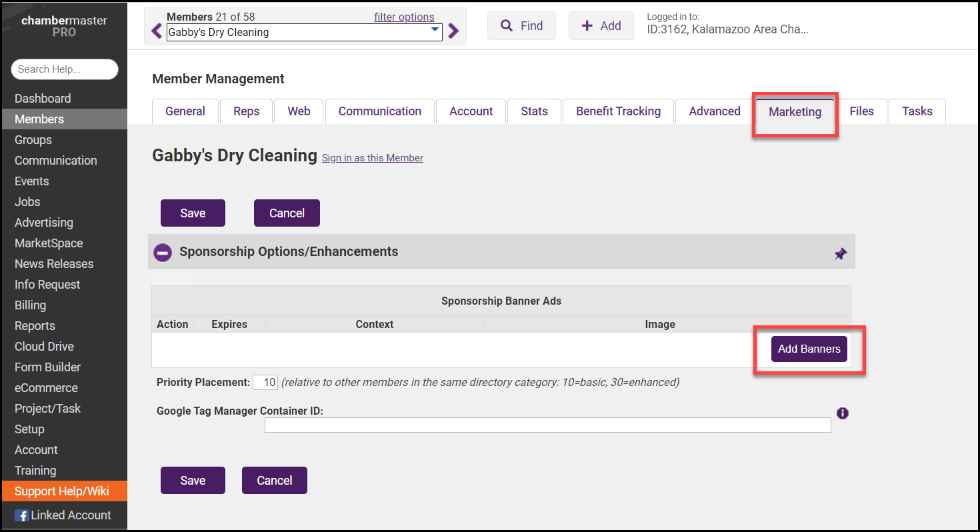
Task: Click the Add Banners button
Action: click(809, 349)
